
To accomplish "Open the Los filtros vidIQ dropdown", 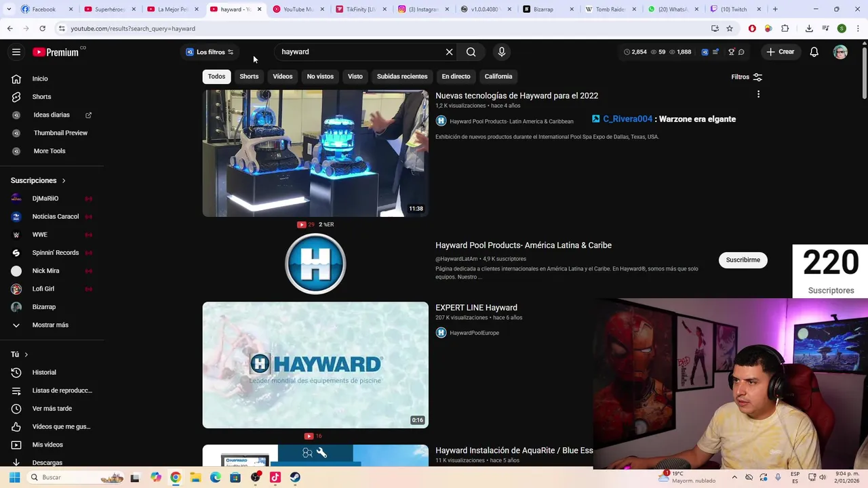I will [210, 52].
